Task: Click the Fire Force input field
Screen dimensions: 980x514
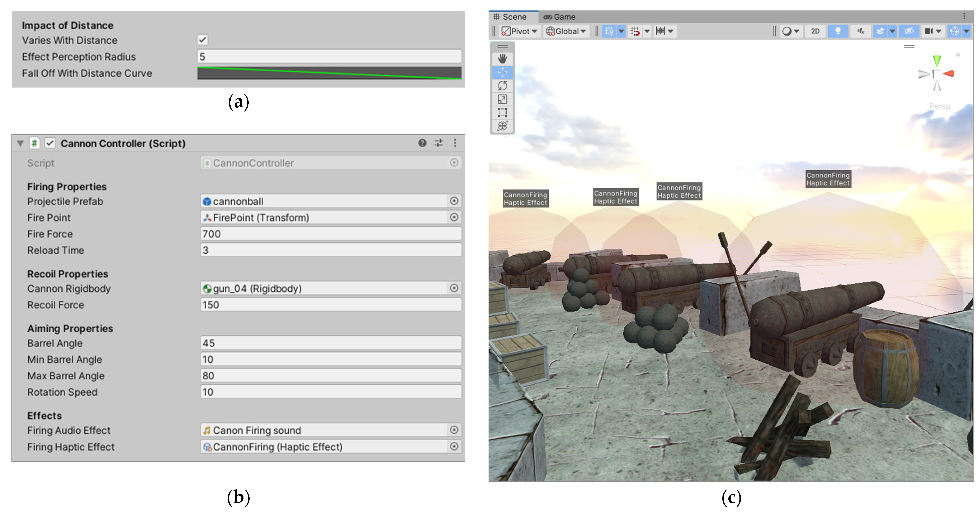Action: point(331,234)
